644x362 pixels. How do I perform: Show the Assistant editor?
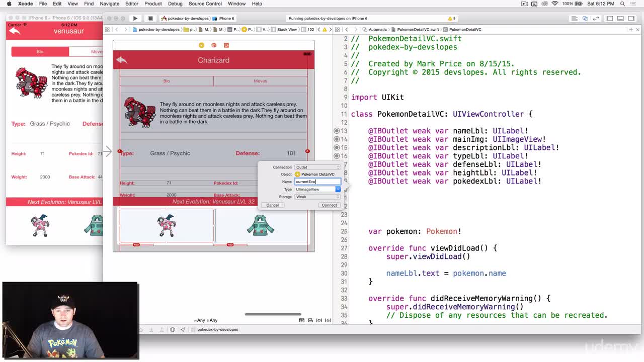point(585,19)
